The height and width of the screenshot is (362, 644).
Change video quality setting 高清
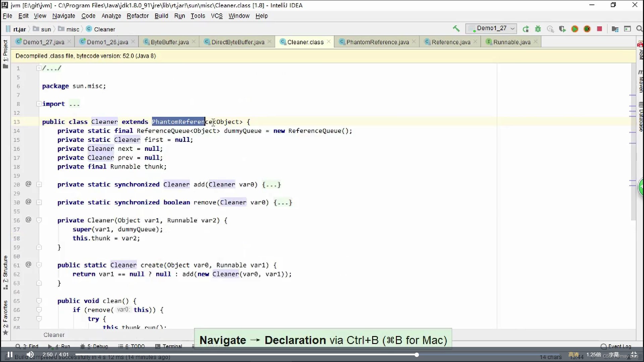(574, 355)
